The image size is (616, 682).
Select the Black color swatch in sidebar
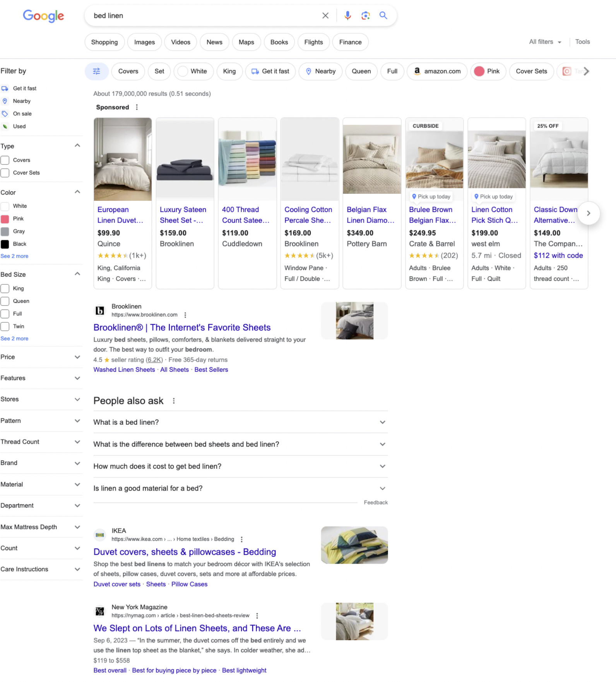pyautogui.click(x=5, y=244)
